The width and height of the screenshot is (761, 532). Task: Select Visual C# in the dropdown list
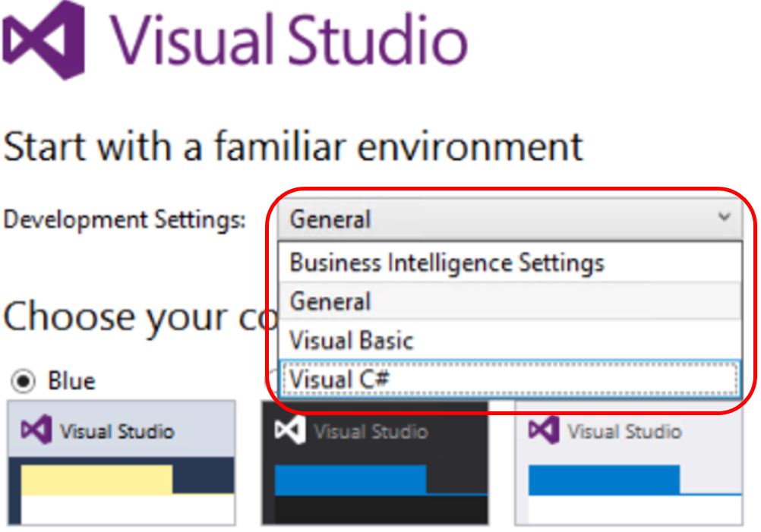(x=339, y=377)
